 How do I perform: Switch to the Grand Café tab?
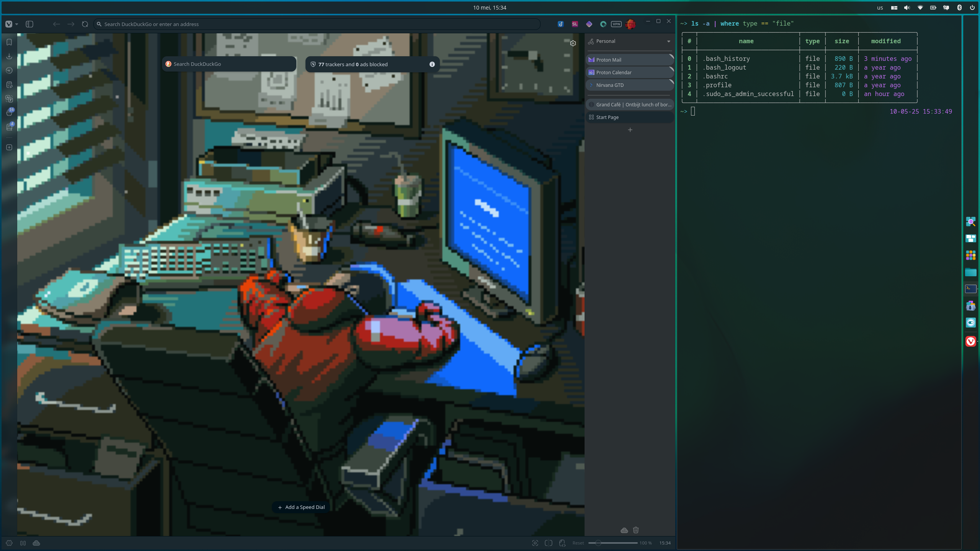point(629,104)
